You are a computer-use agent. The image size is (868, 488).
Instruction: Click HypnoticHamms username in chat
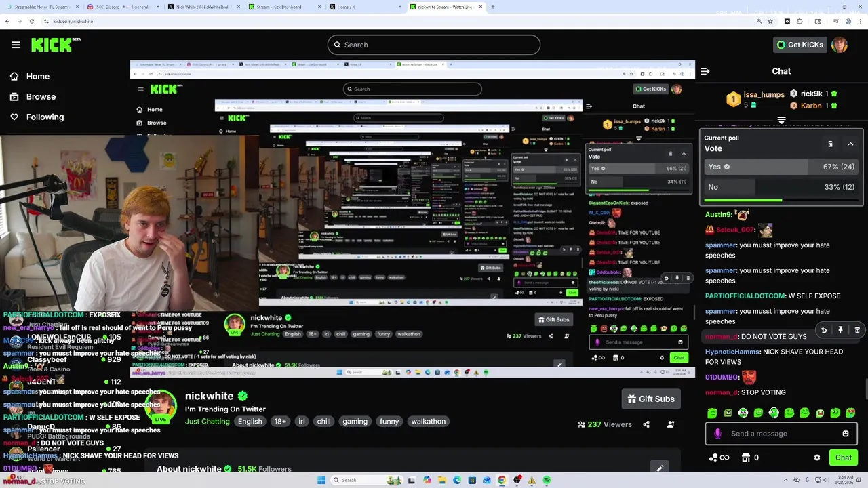[732, 352]
